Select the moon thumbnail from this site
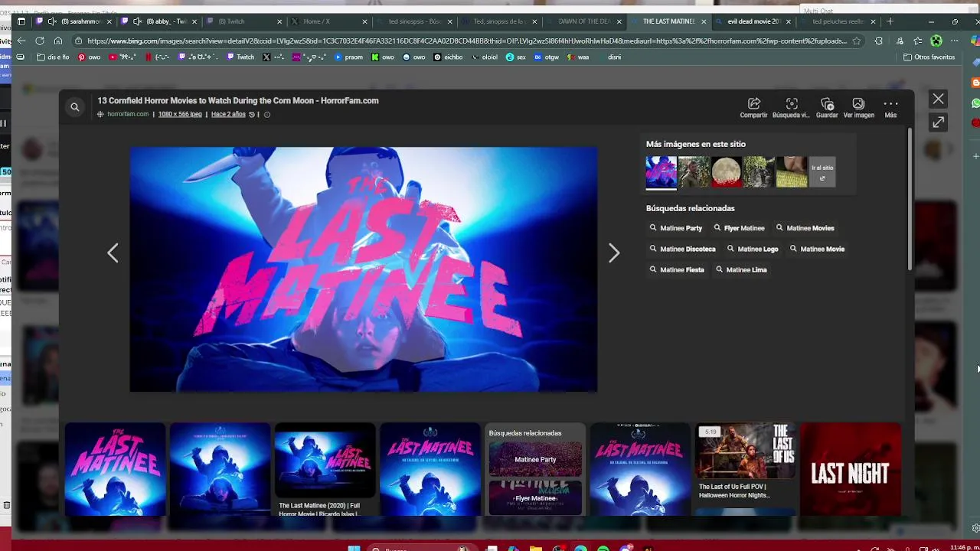 [x=727, y=172]
